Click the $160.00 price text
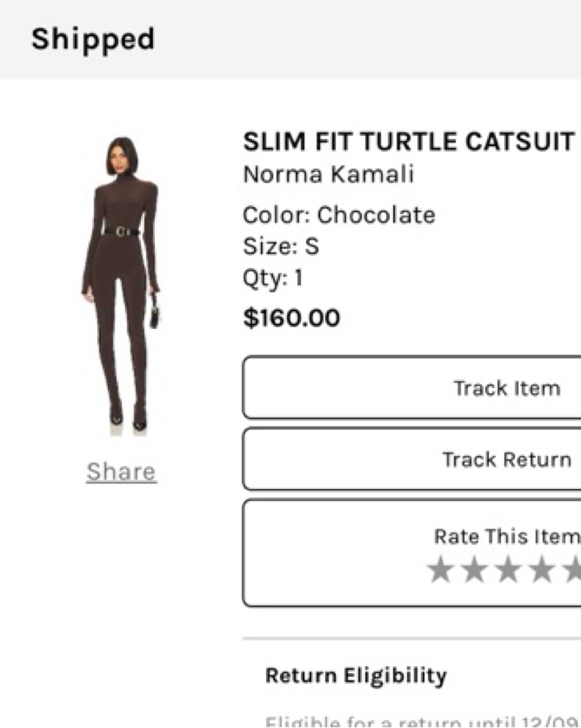Viewport: 581px width, 728px height. (292, 318)
